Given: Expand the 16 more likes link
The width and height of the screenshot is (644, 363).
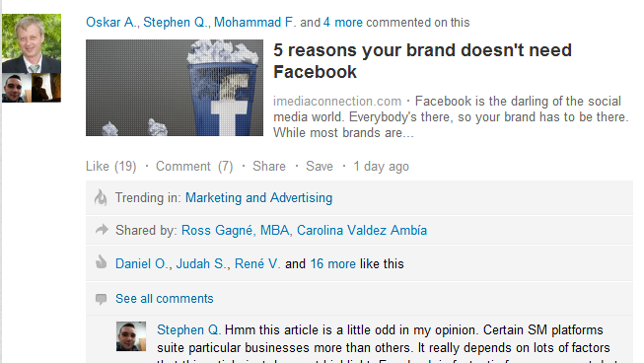Looking at the screenshot, I should click(333, 263).
